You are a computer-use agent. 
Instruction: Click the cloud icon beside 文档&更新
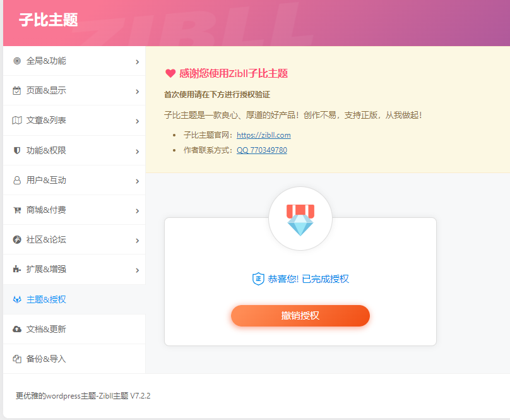(x=17, y=329)
